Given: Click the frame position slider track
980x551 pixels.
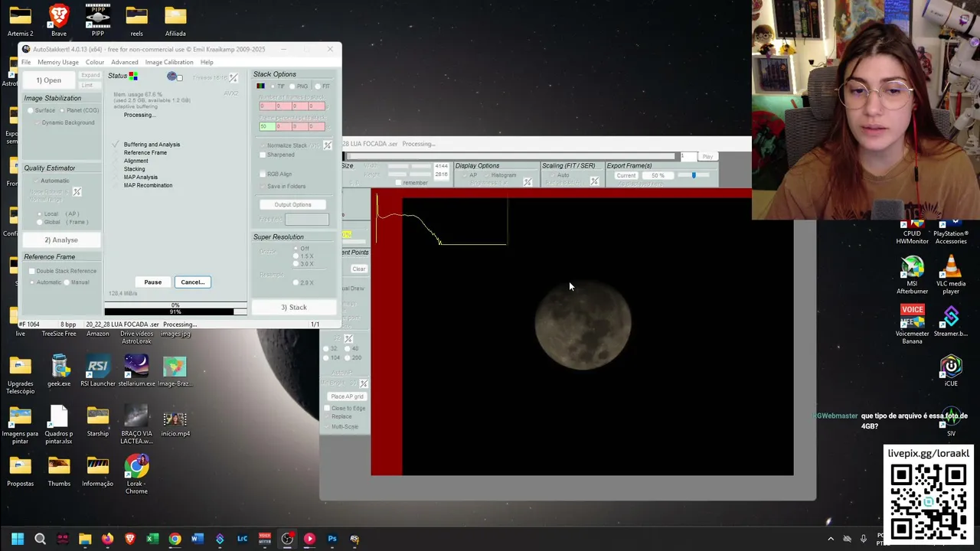Looking at the screenshot, I should [x=511, y=156].
